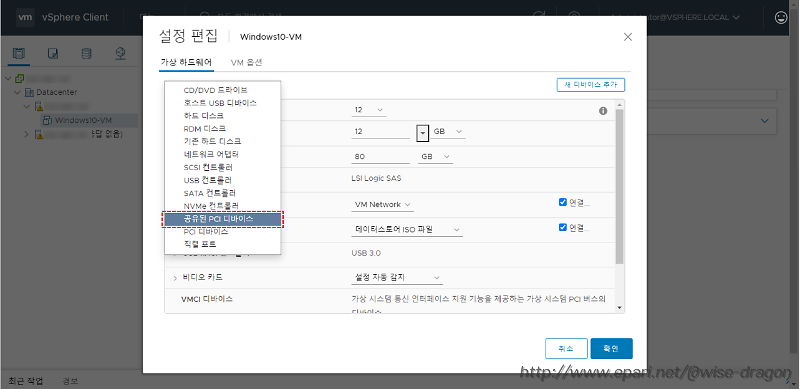Open Storage navigator icon
Image resolution: width=800 pixels, height=389 pixels.
(87, 53)
